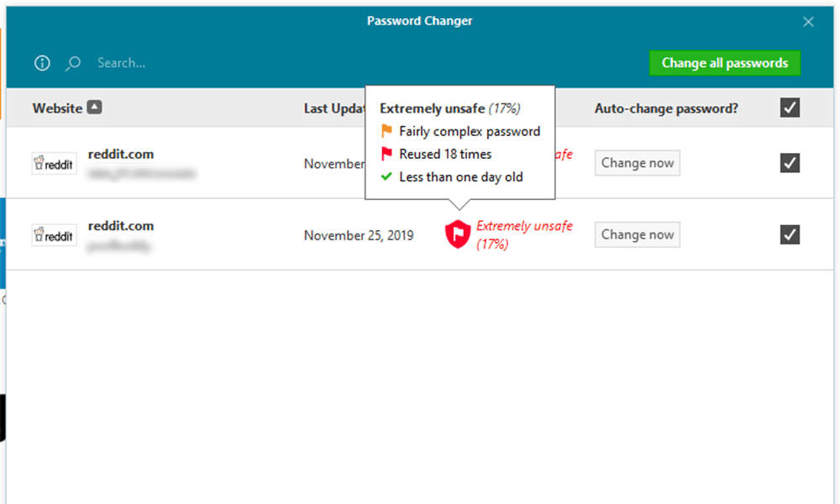This screenshot has height=504, width=840.
Task: Click the red shield flag icon
Action: (458, 234)
